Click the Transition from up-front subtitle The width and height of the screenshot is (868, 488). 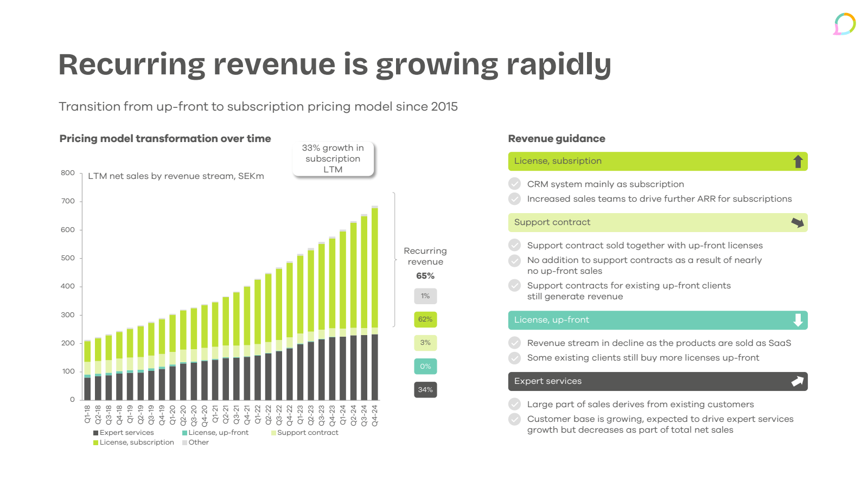click(x=258, y=106)
